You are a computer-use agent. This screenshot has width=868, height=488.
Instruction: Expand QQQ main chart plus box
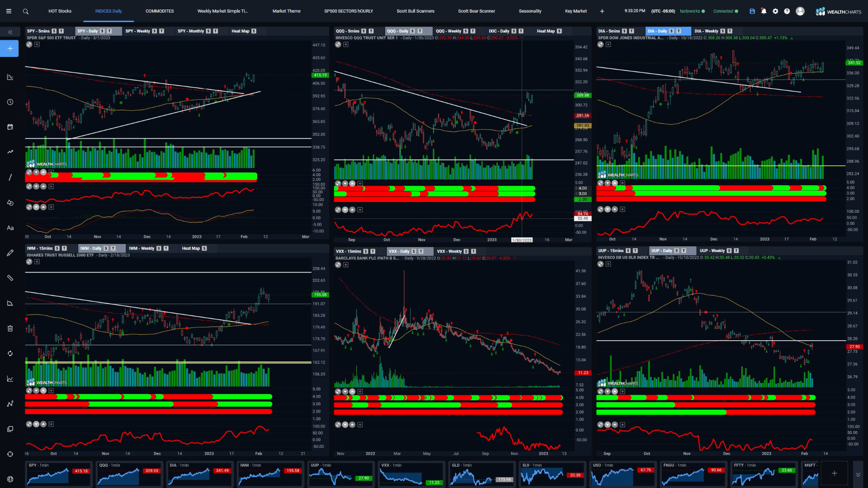point(346,45)
